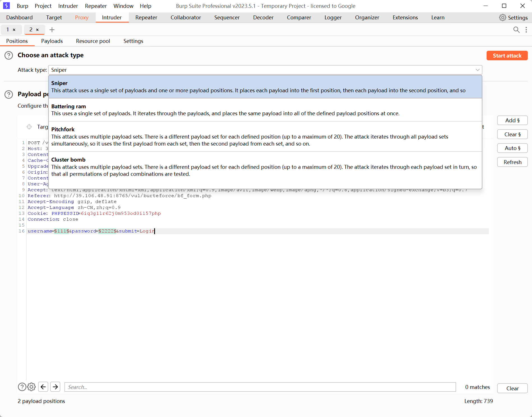Open the Repeater menu
Viewport: 532px width, 417px height.
(96, 6)
